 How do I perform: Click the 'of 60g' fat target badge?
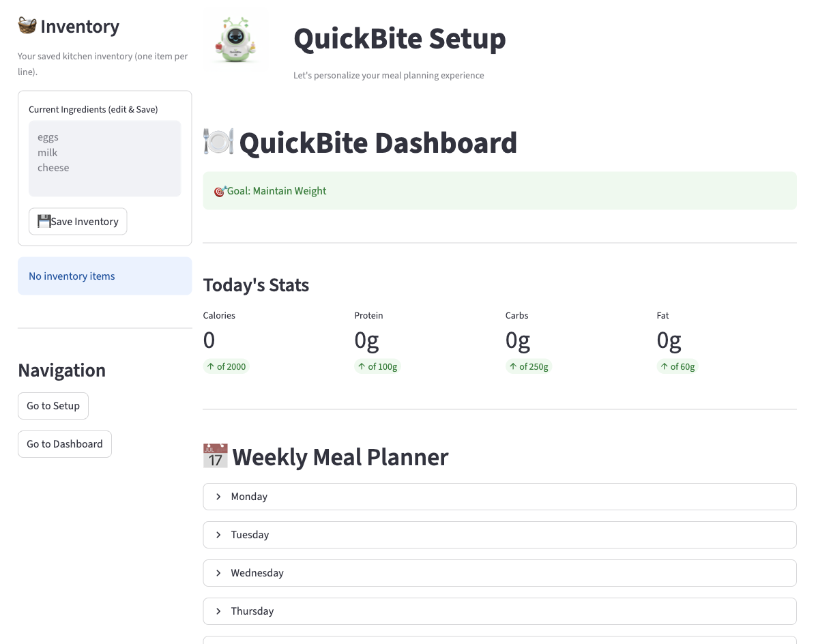coord(677,367)
